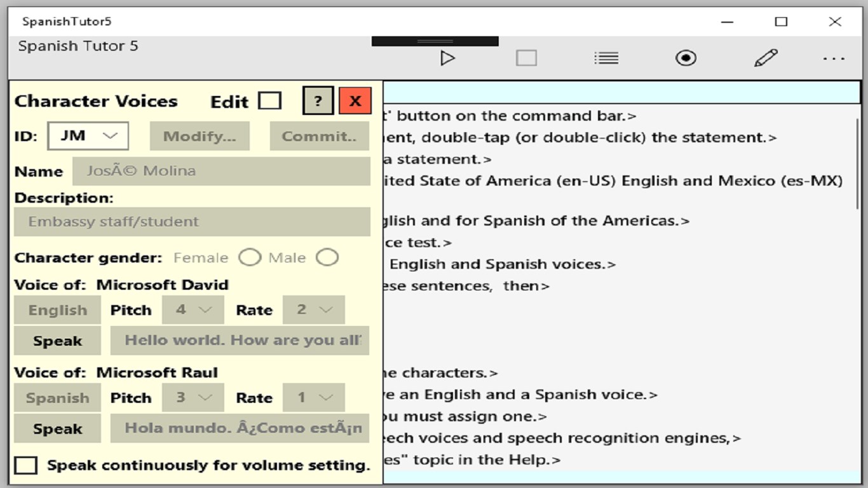Click the line about Spanish of the Americas
Image resolution: width=868 pixels, height=488 pixels.
click(x=537, y=221)
